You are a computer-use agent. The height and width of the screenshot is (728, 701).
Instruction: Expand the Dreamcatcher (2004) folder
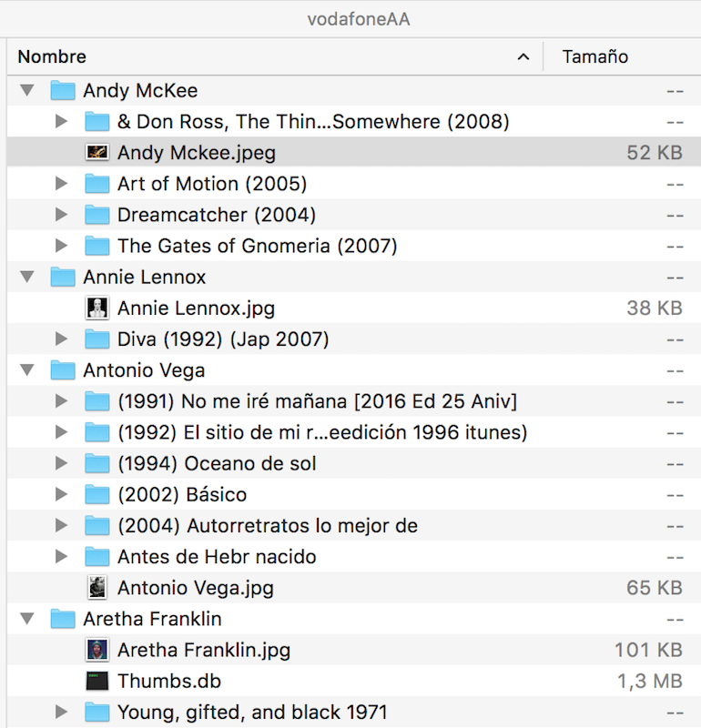click(61, 215)
